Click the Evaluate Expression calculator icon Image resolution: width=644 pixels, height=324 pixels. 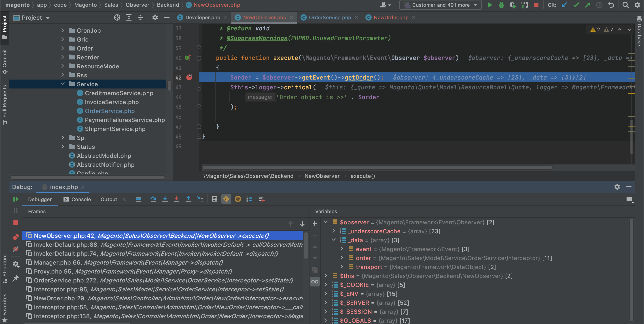(x=214, y=199)
